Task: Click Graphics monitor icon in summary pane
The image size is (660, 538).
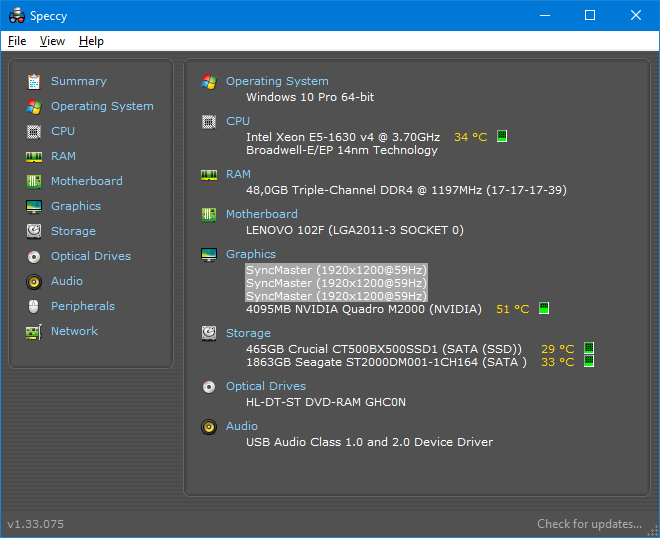Action: coord(209,255)
